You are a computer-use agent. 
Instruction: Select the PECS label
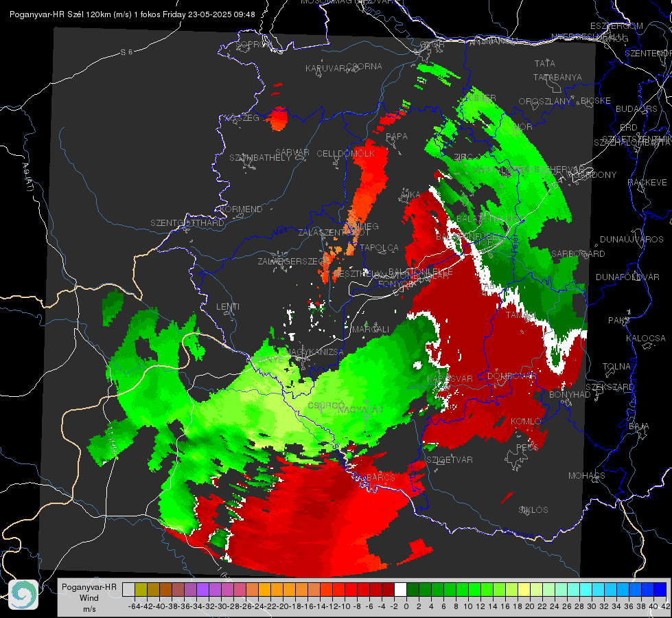pos(527,447)
